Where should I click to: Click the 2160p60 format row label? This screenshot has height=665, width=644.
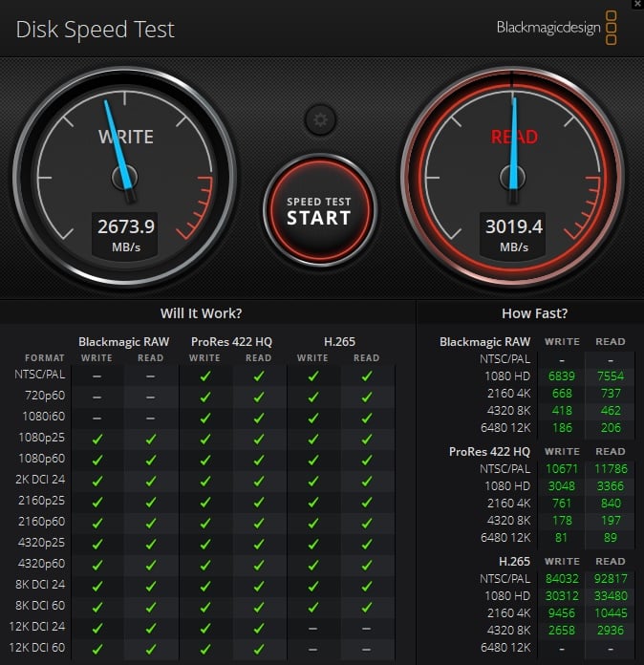pos(42,522)
